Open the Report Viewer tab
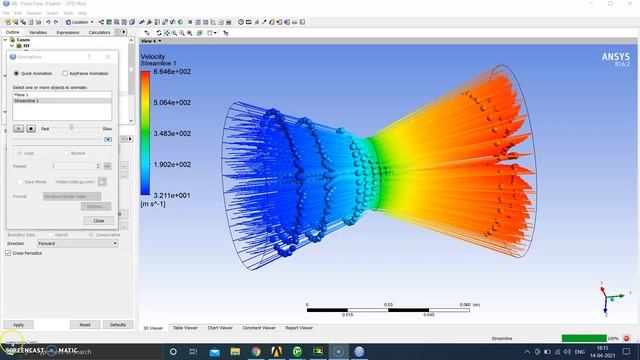 pos(299,328)
